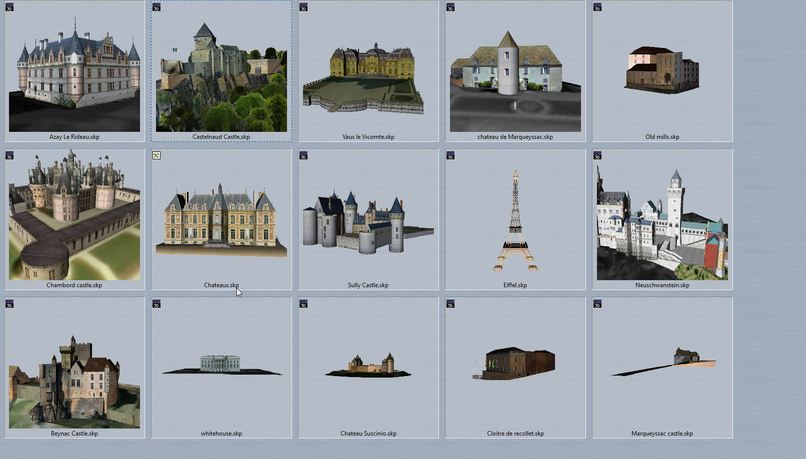Click the file-type badge icon on Sully Castle
806x459 pixels.
pos(303,155)
